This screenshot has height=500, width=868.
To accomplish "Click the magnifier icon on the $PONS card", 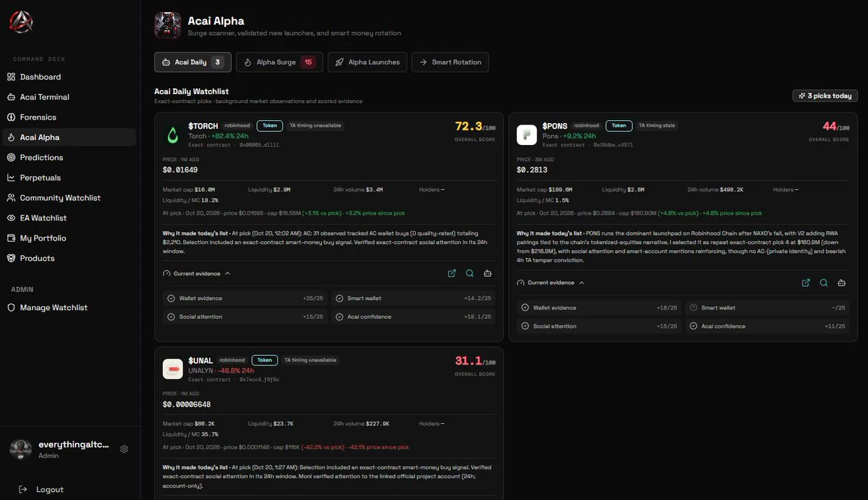I will click(x=824, y=283).
